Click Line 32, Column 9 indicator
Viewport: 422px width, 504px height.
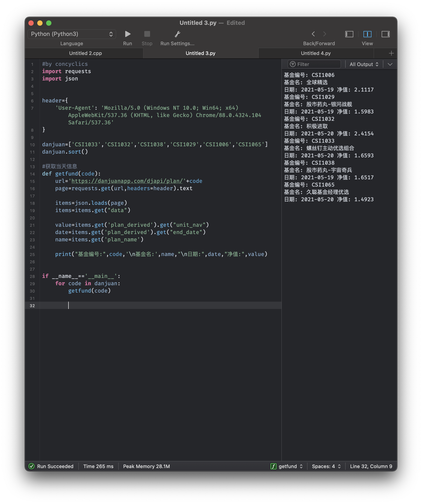point(371,466)
